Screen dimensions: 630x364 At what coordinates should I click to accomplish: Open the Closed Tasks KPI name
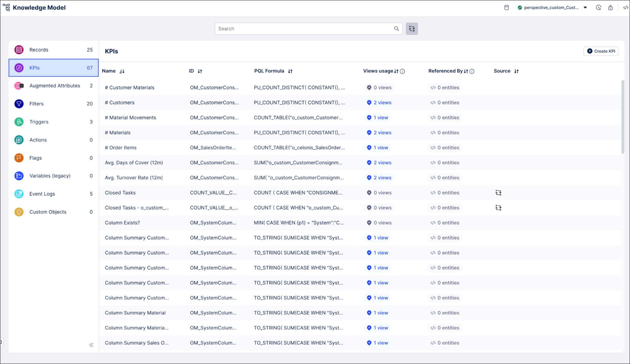pyautogui.click(x=120, y=193)
